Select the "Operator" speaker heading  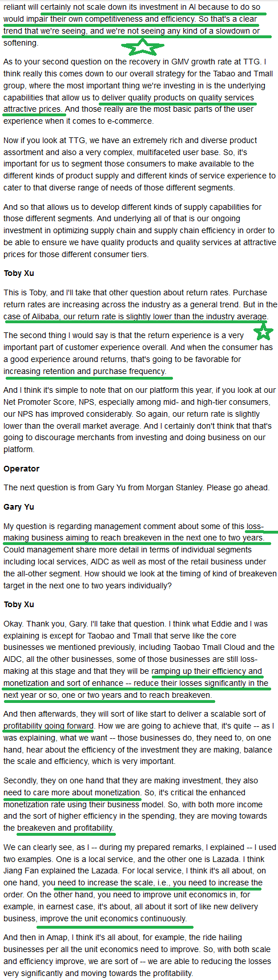(22, 469)
